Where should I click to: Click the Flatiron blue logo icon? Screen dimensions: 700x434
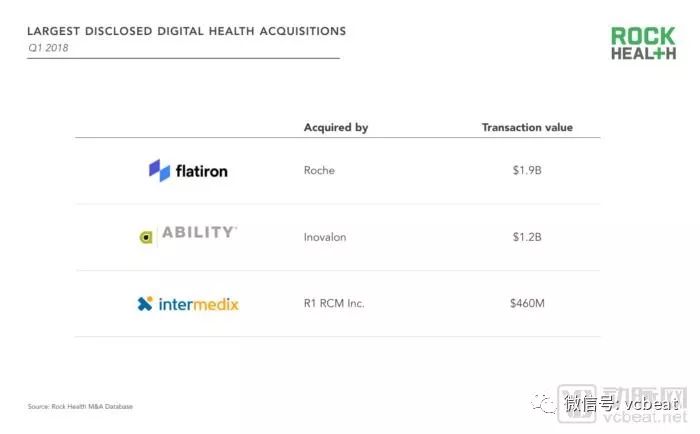pyautogui.click(x=159, y=171)
